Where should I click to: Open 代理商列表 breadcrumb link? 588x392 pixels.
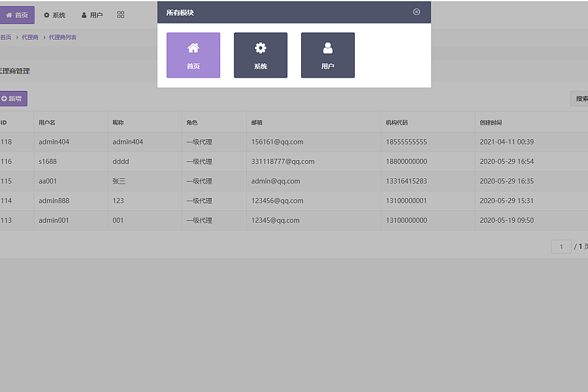coord(63,37)
